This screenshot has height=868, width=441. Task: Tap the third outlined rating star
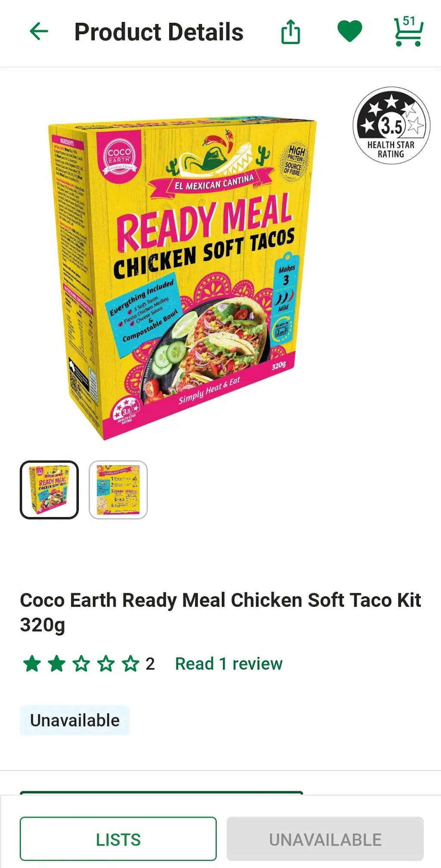tap(81, 663)
